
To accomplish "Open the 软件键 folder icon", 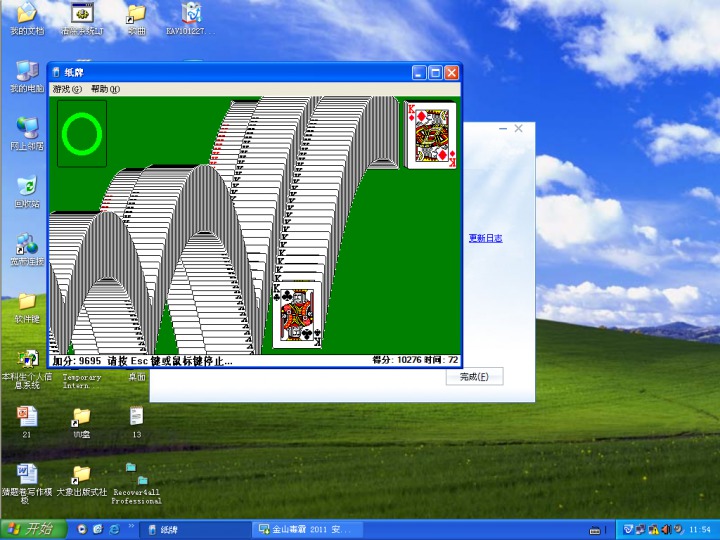I will tap(27, 308).
